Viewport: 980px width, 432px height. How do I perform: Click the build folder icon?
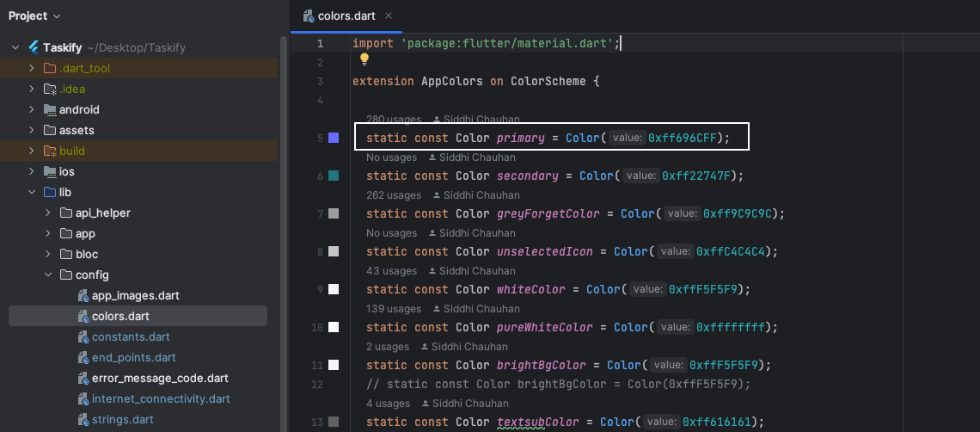pos(50,151)
